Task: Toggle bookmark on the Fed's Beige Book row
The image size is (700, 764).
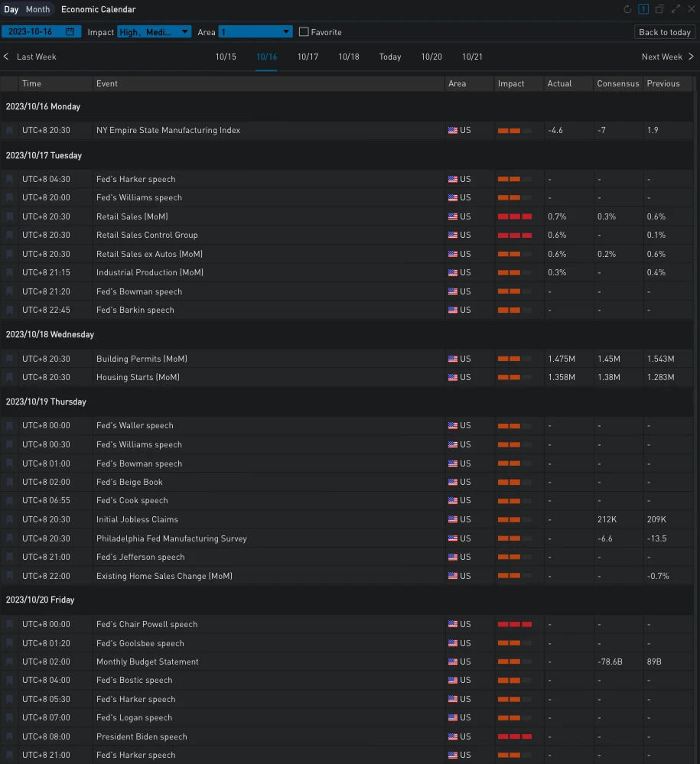Action: click(9, 482)
